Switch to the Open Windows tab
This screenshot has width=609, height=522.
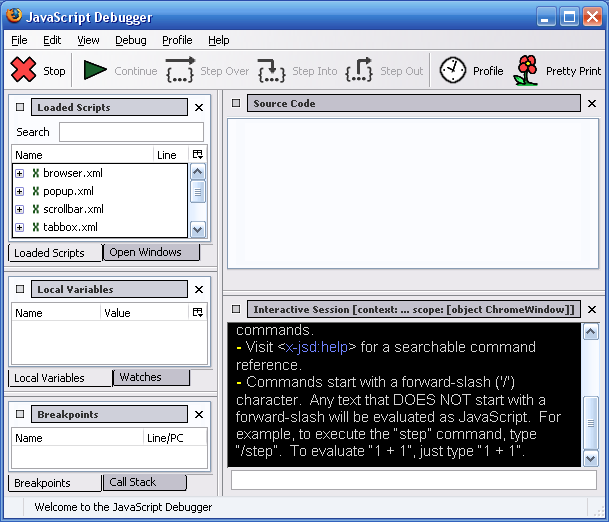click(x=146, y=252)
